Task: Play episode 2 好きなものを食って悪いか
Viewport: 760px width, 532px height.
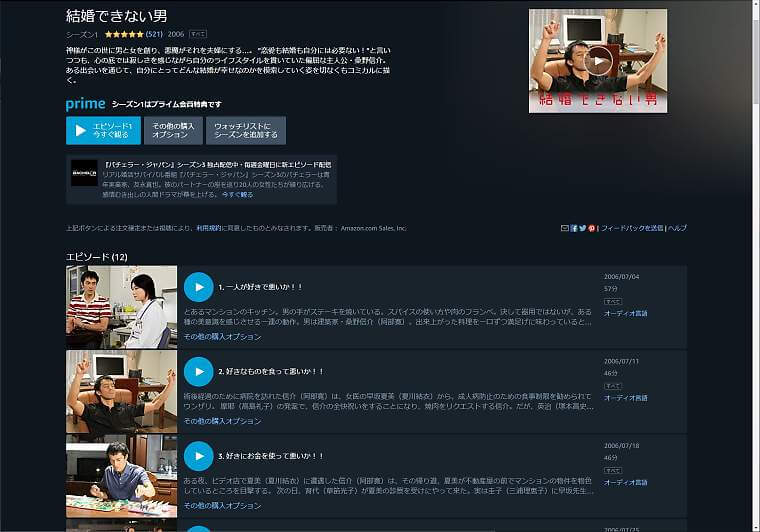Action: pyautogui.click(x=199, y=372)
